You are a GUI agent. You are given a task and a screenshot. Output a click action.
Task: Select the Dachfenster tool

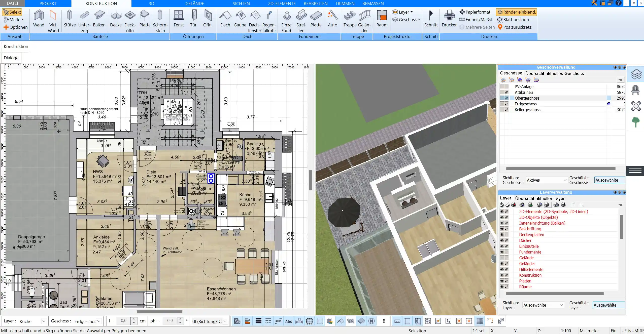point(254,21)
